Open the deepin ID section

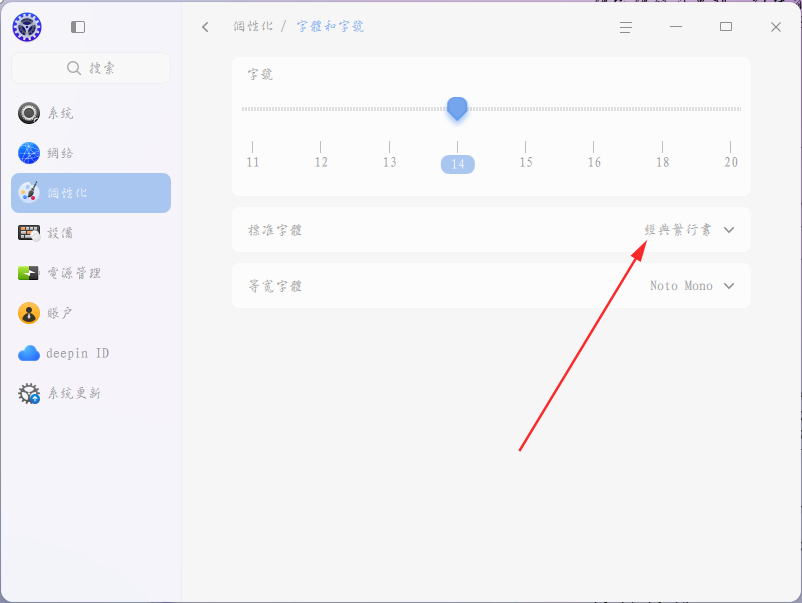[x=91, y=353]
